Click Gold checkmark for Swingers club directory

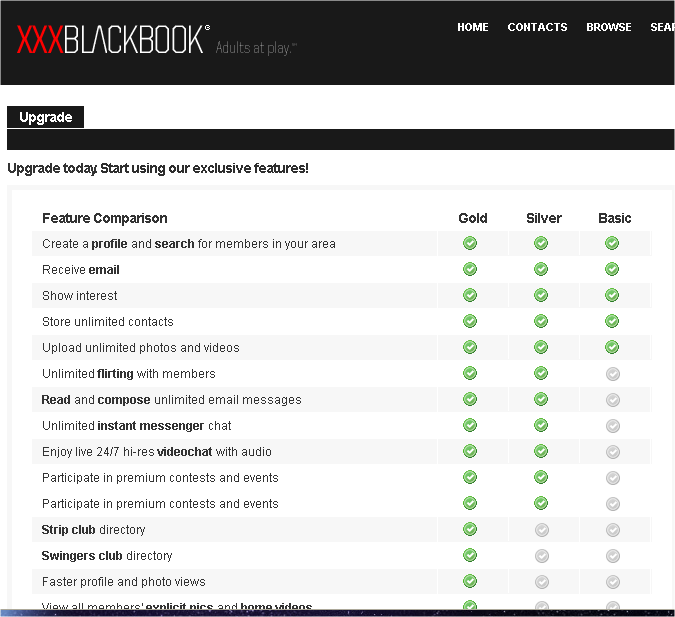click(470, 555)
